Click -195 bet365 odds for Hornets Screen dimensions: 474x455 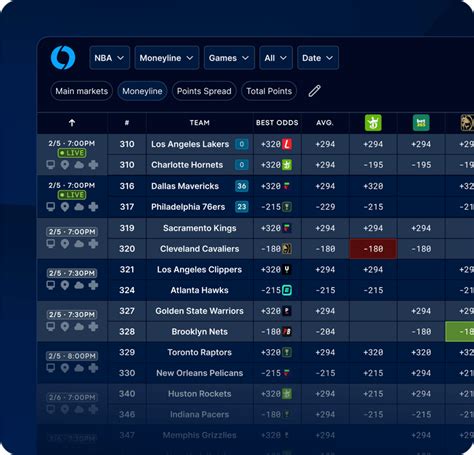tap(421, 165)
